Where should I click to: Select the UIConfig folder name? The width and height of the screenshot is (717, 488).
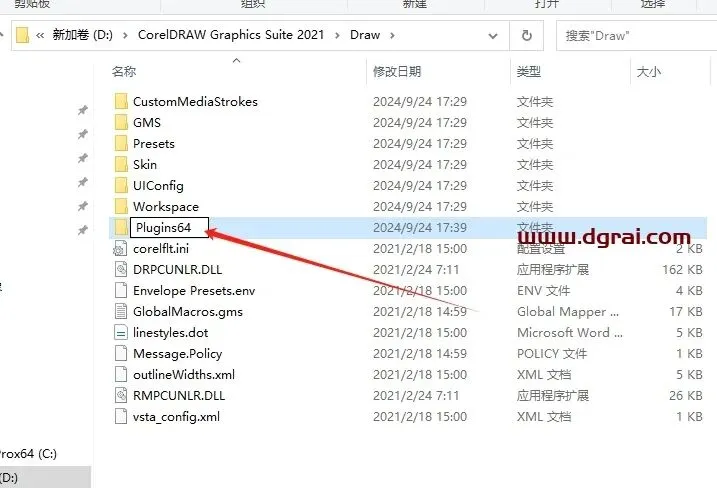[158, 186]
